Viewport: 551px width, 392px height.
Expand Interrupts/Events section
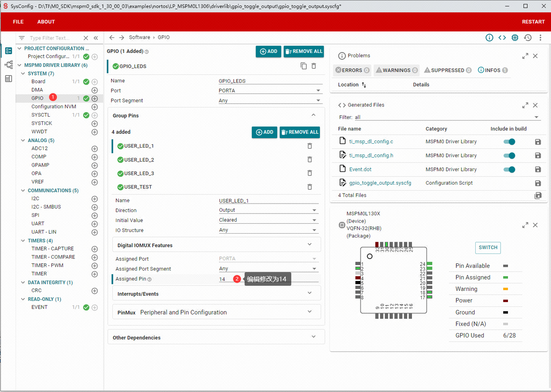(217, 294)
